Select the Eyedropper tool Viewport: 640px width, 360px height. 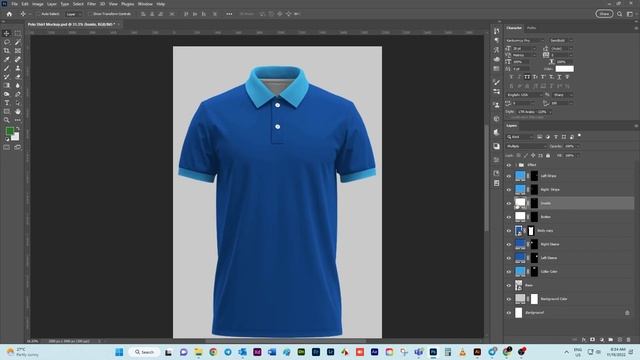point(7,60)
